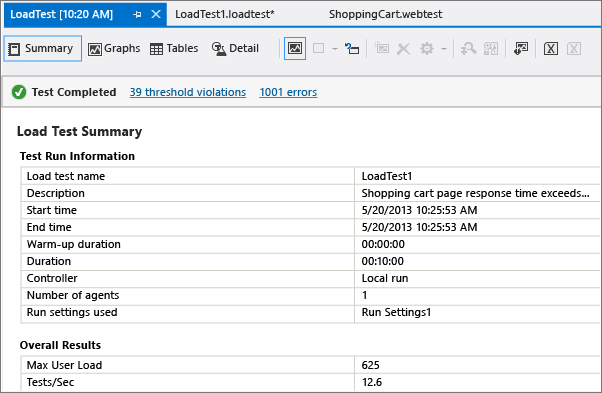Select the 625 max user load value
Viewport: 602px width, 393px height.
[x=370, y=365]
